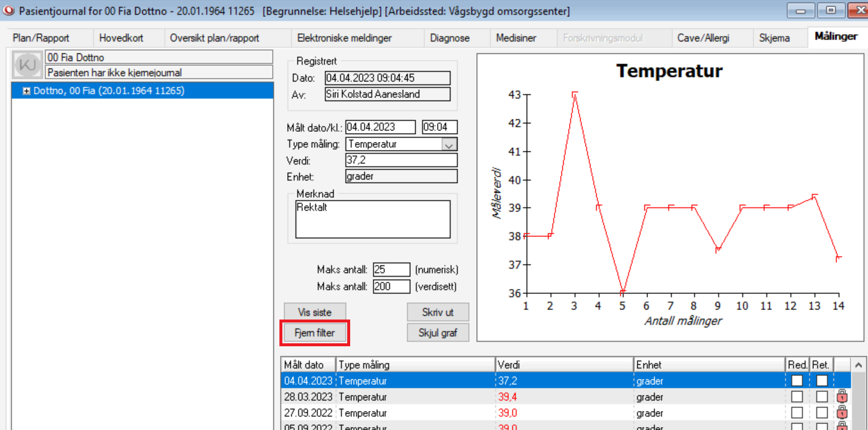Sort by the Verdi column header
Screen dimensions: 868x430
(x=564, y=365)
